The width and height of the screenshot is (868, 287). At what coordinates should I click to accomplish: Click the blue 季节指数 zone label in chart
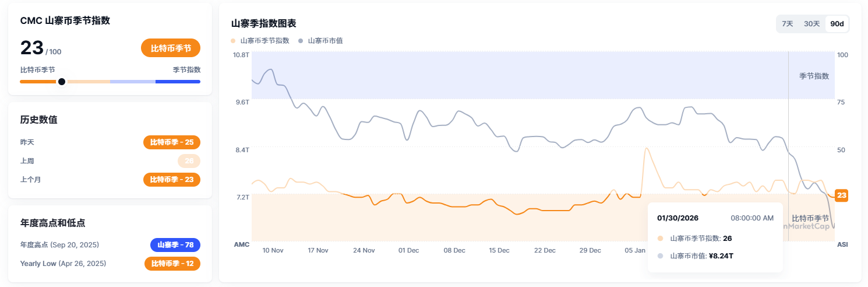[x=814, y=76]
